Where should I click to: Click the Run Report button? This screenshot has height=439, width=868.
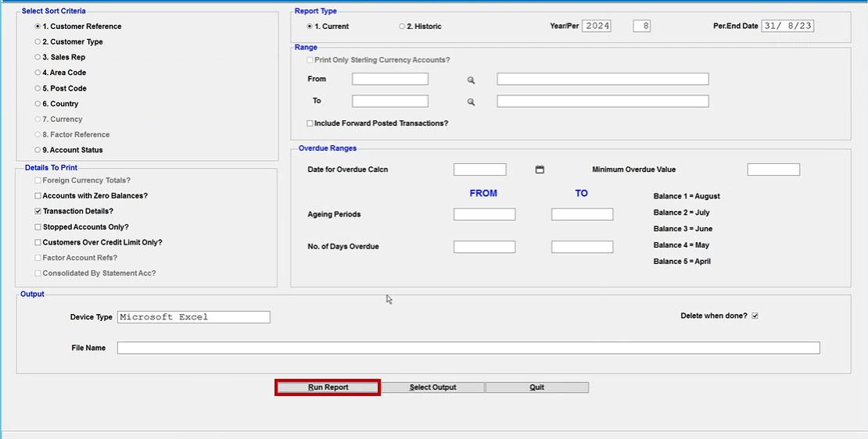(328, 387)
